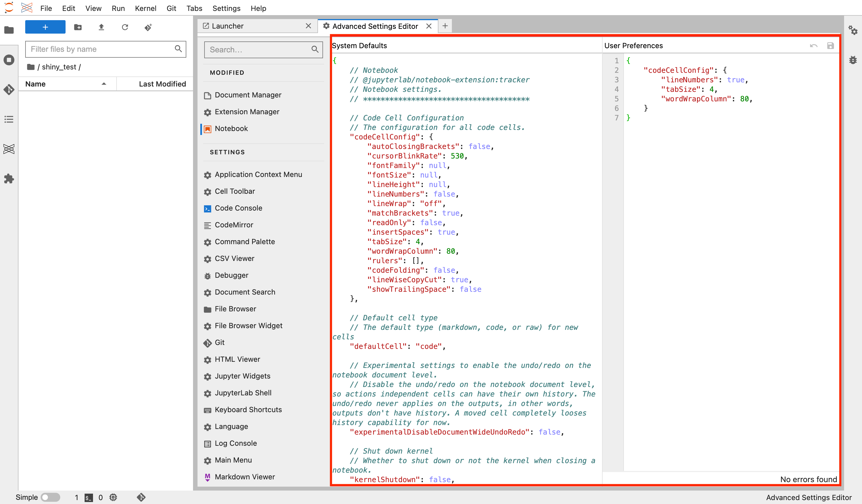This screenshot has height=504, width=862.
Task: Open the Kernel menu in the menu bar
Action: pyautogui.click(x=147, y=8)
